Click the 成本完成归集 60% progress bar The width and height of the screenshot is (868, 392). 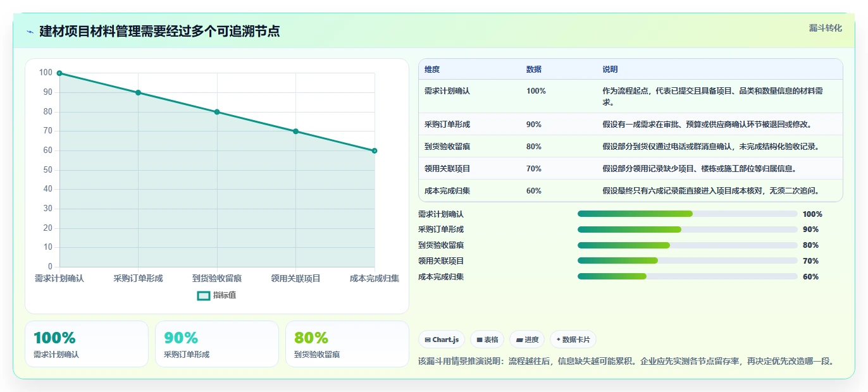pos(687,276)
